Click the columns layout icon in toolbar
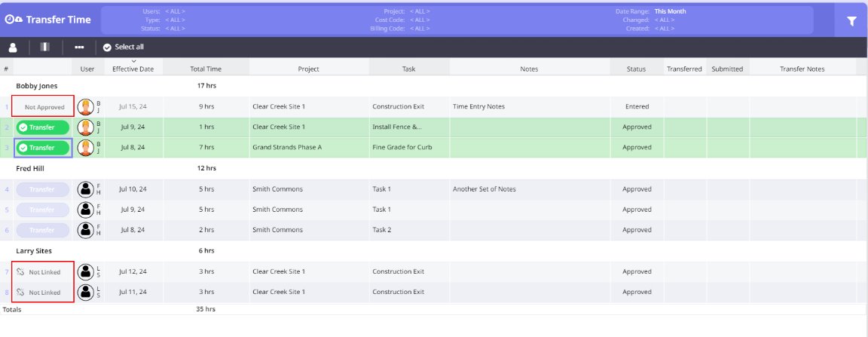The width and height of the screenshot is (868, 337). click(44, 47)
